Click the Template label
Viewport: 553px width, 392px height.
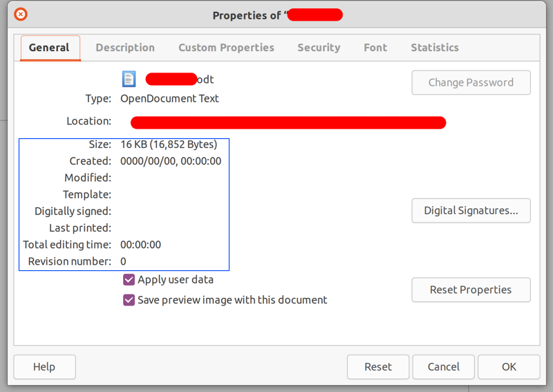(87, 194)
